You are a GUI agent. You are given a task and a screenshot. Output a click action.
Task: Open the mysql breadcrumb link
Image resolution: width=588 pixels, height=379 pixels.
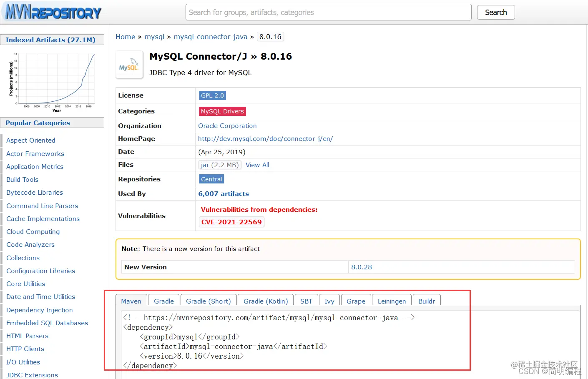(x=154, y=37)
